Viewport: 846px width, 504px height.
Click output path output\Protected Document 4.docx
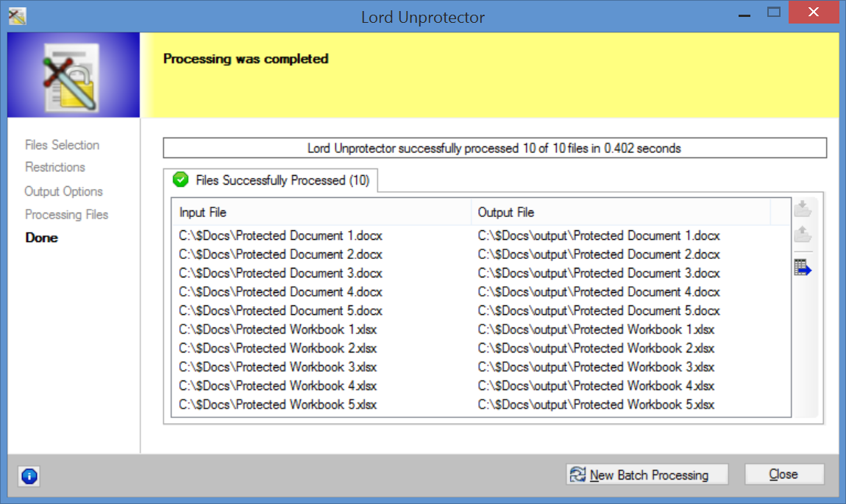point(599,292)
